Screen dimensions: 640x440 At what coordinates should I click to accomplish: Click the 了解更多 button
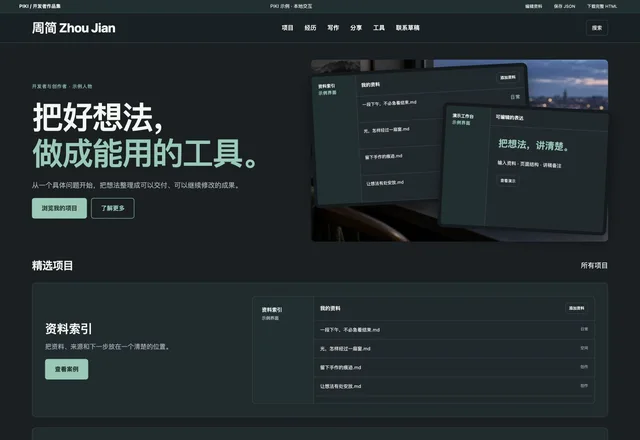(x=113, y=208)
